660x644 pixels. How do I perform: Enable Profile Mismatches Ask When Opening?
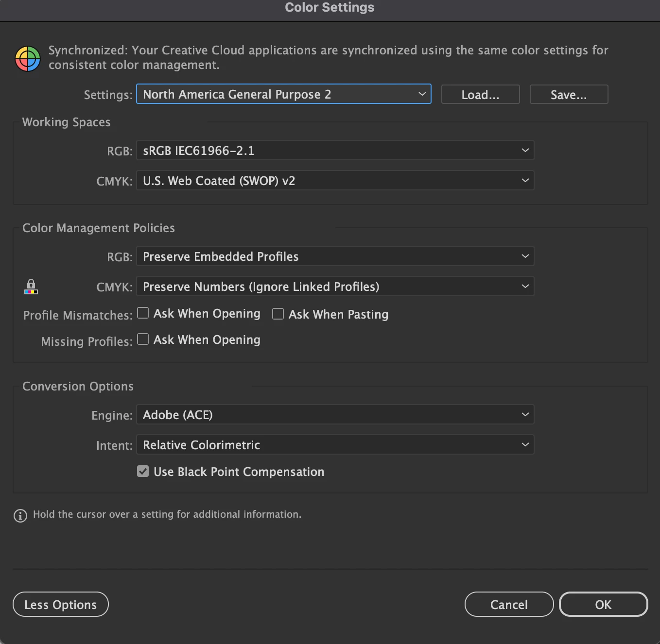click(x=143, y=313)
